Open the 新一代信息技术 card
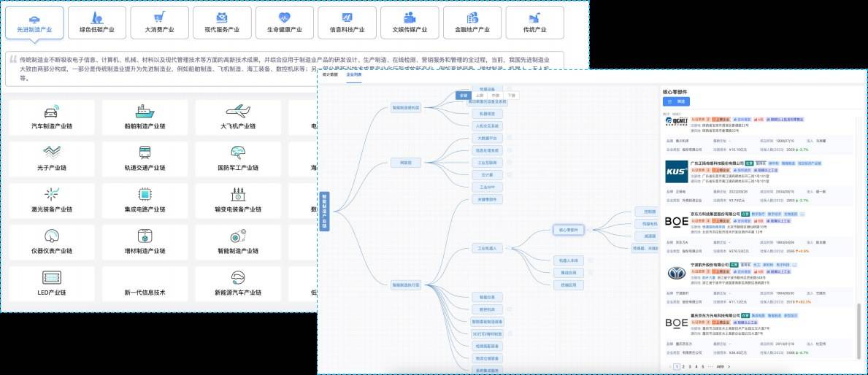Screen dimensions: 868x375 145,283
